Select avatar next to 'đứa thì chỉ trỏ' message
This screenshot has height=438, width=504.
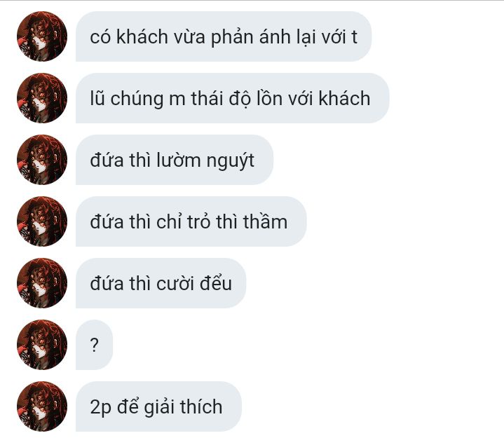(x=42, y=221)
